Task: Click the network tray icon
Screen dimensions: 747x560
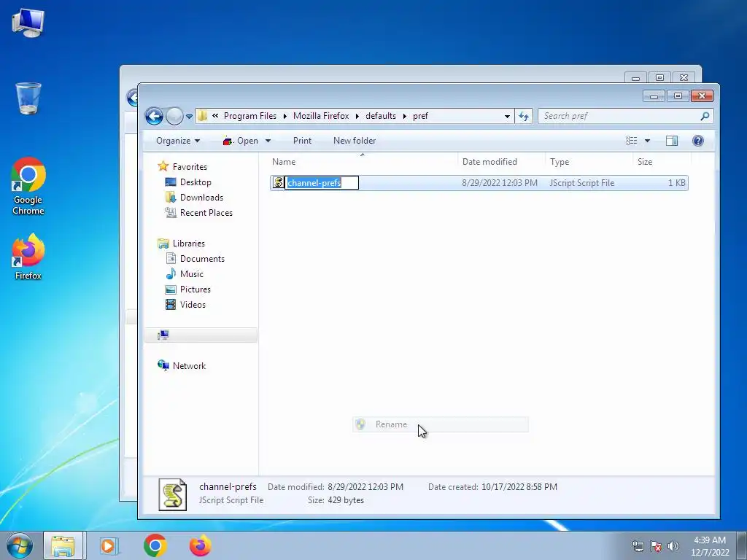Action: pyautogui.click(x=638, y=546)
